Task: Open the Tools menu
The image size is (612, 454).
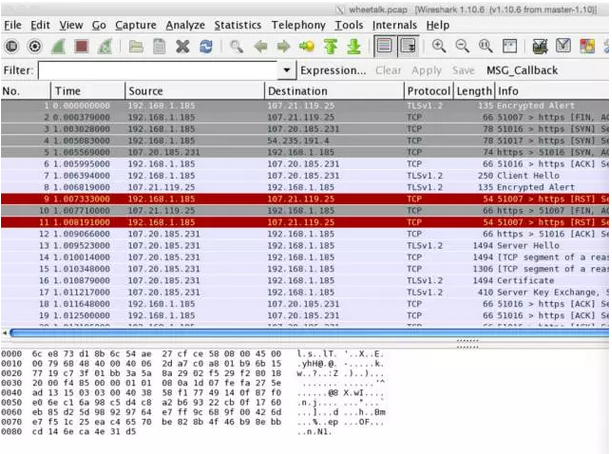Action: click(349, 25)
